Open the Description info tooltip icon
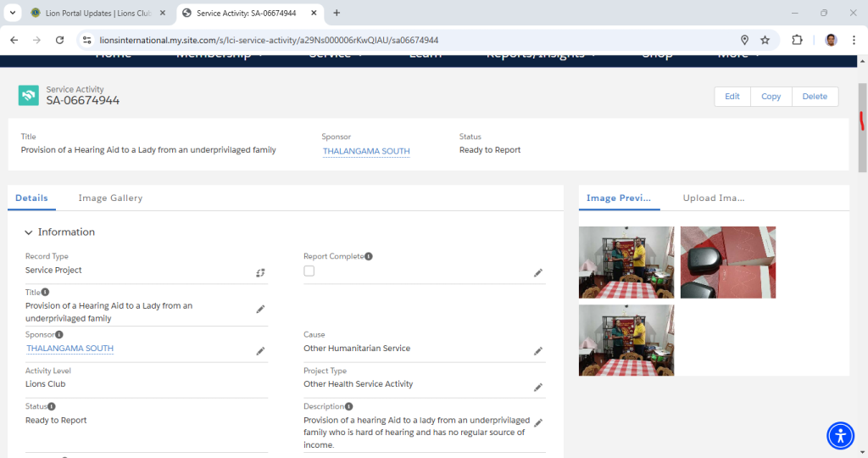868x458 pixels. [348, 406]
